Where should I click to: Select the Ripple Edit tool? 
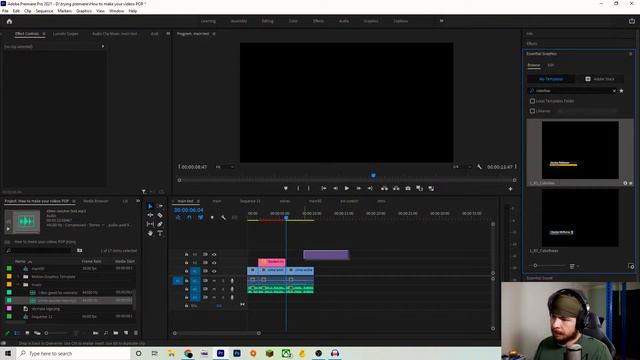[x=150, y=215]
